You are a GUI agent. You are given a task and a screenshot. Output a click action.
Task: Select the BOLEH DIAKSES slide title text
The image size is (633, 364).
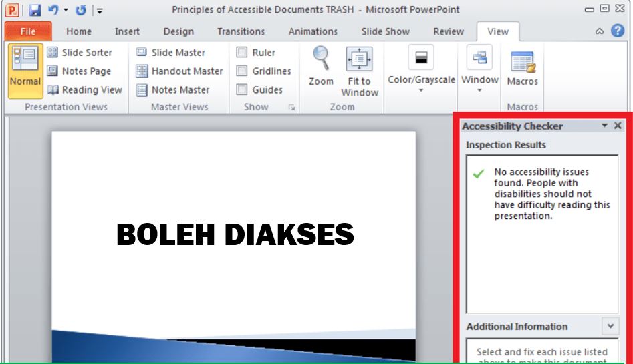pos(235,235)
